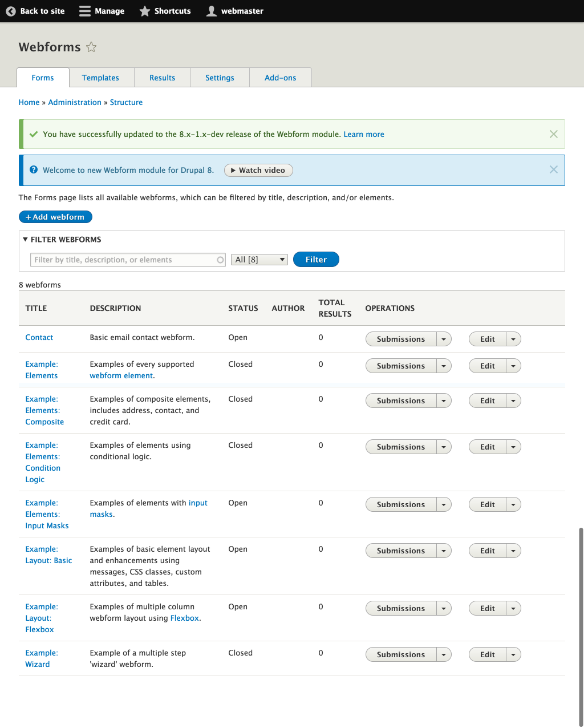View Submissions for Example: Layout: Basic
This screenshot has width=584, height=728.
click(x=401, y=551)
